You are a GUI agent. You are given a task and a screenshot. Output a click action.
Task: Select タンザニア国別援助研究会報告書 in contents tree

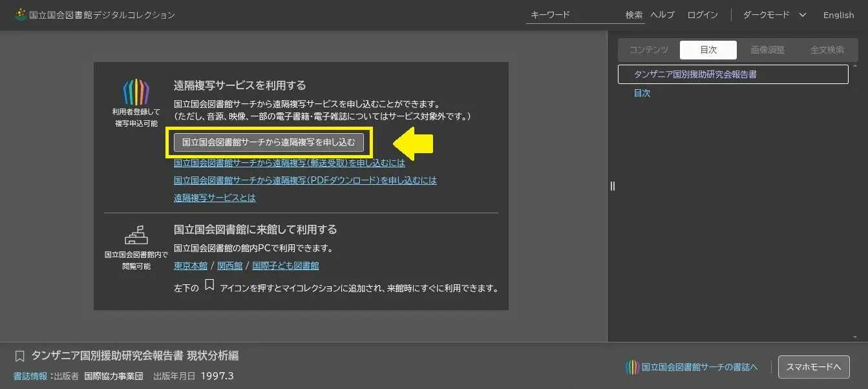pos(733,74)
